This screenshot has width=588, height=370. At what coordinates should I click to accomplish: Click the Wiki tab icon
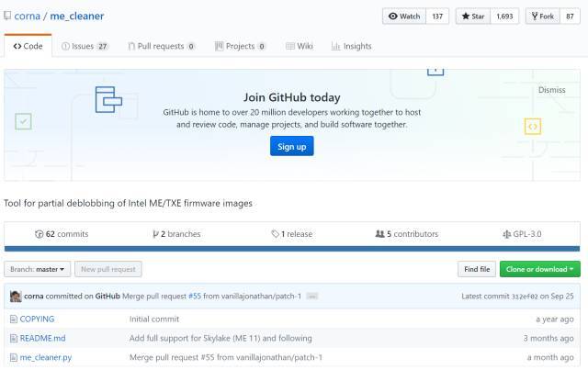(x=290, y=46)
